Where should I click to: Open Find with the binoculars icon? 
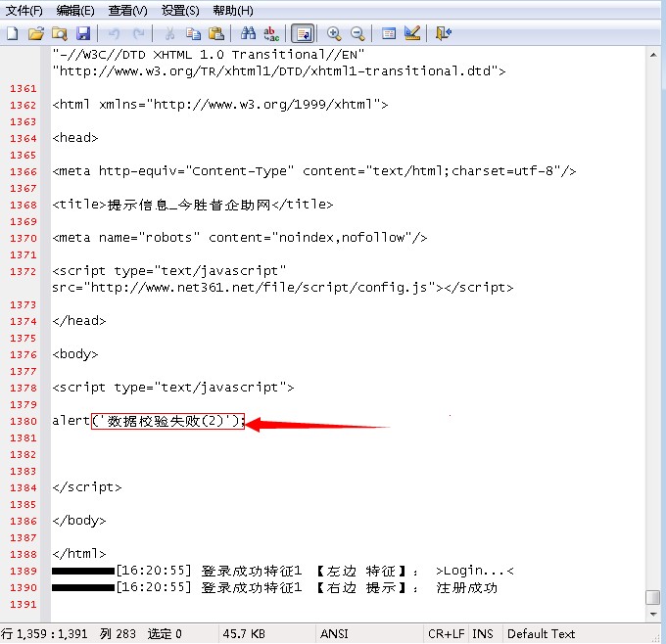tap(248, 33)
